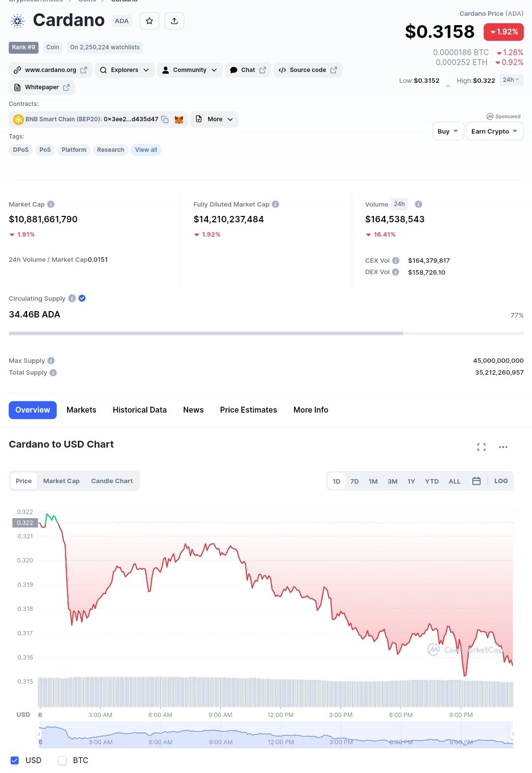532x773 pixels.
Task: Show Market Cap info tooltip icon
Action: pyautogui.click(x=51, y=204)
